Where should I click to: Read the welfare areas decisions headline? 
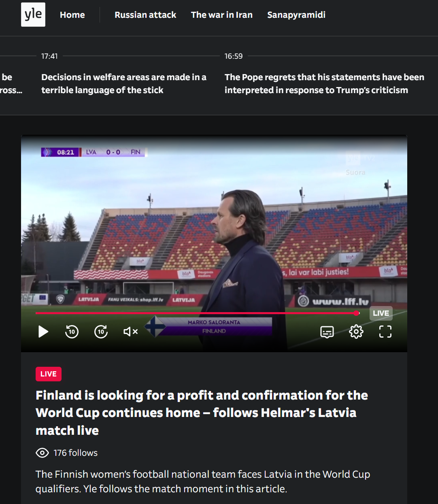(x=124, y=83)
